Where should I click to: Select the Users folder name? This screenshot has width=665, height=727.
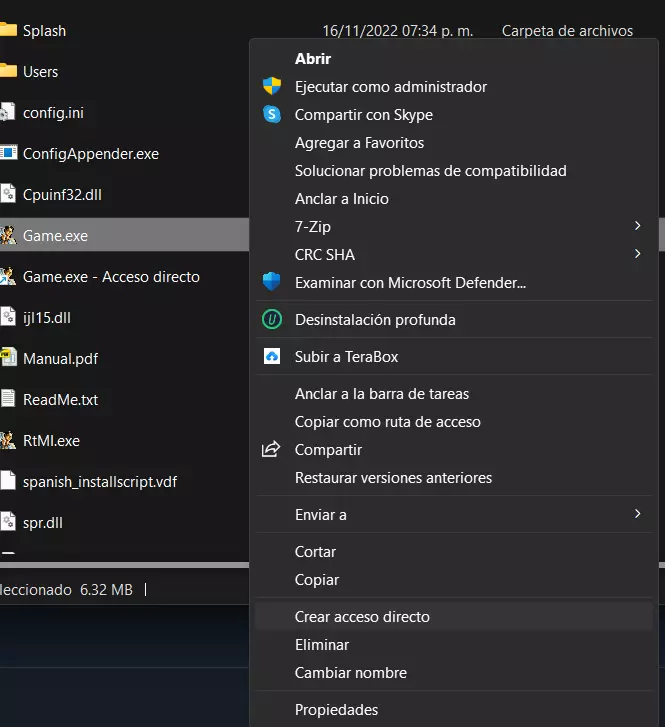click(x=40, y=72)
